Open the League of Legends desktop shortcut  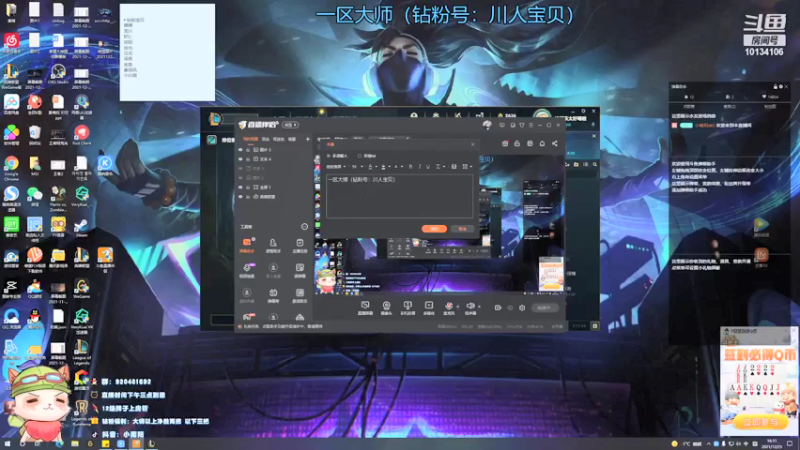[x=82, y=353]
